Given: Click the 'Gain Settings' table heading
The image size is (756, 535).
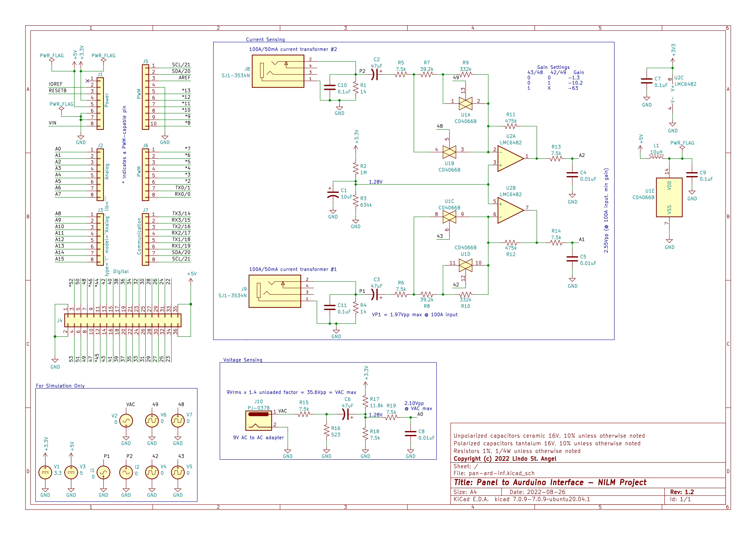Looking at the screenshot, I should click(x=553, y=67).
